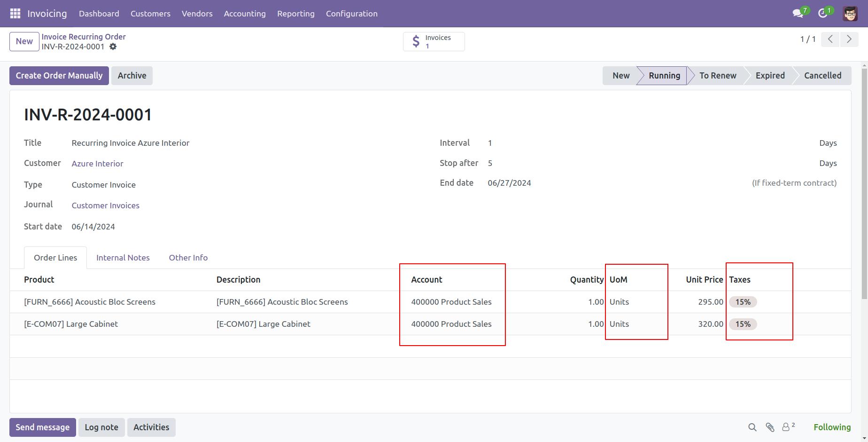Archive this recurring order
Image resolution: width=868 pixels, height=442 pixels.
pyautogui.click(x=132, y=76)
